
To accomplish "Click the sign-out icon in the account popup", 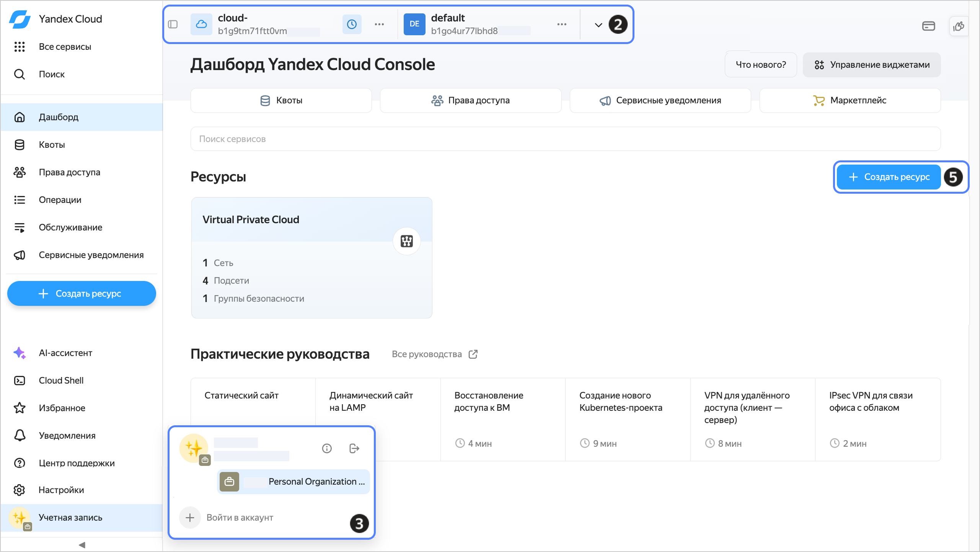I will pos(354,448).
